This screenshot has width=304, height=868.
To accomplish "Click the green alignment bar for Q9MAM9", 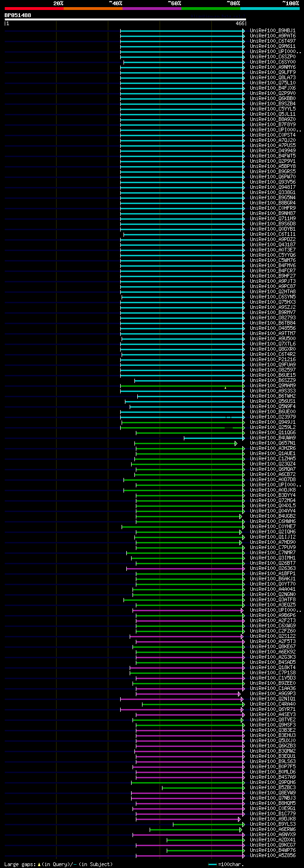I will pyautogui.click(x=182, y=386).
